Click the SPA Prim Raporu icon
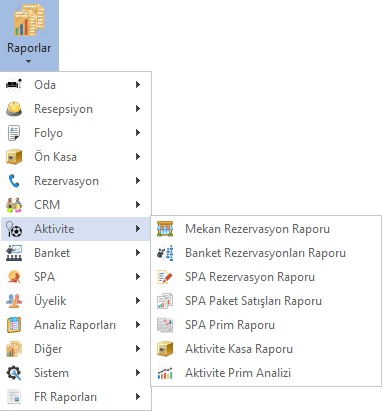This screenshot has width=382, height=411. (x=165, y=325)
